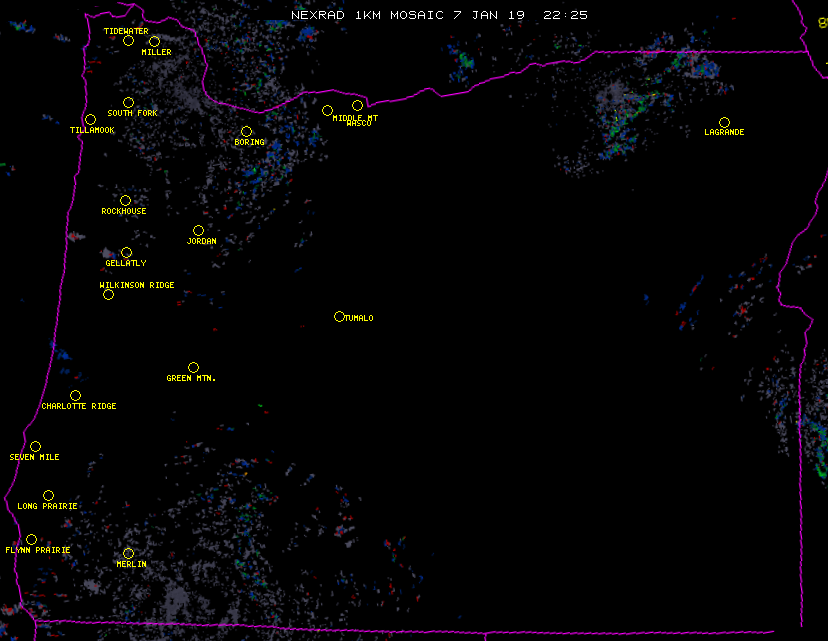Click the Flynn Prairie station circle marker
828x641 pixels.
31,540
